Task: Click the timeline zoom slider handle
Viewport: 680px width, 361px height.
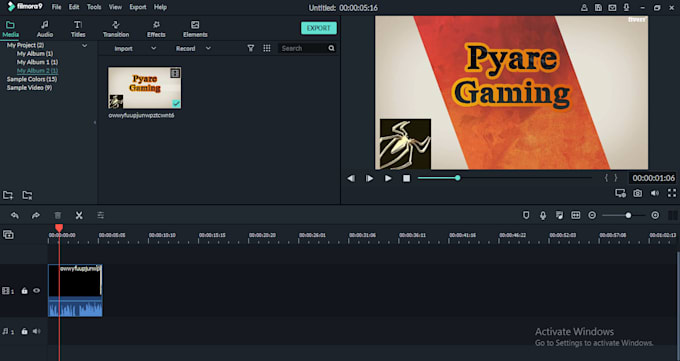Action: click(628, 215)
